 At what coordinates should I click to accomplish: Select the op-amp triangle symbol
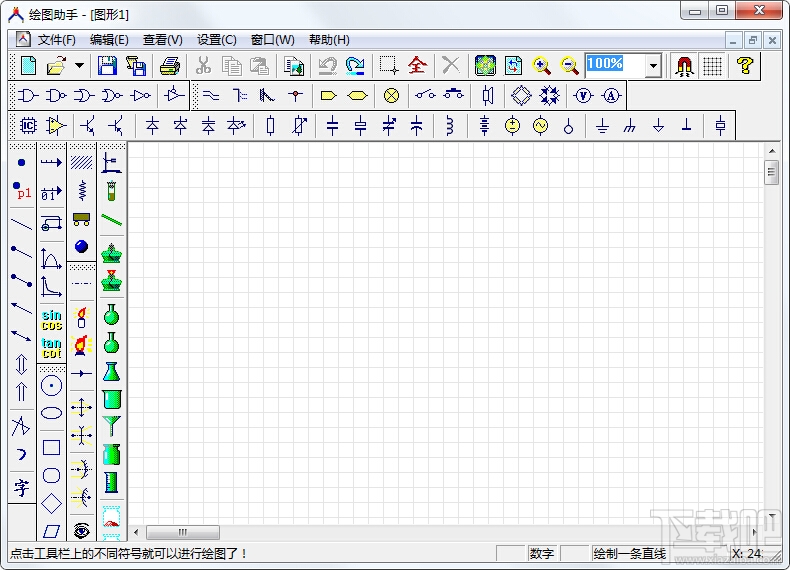tap(56, 125)
